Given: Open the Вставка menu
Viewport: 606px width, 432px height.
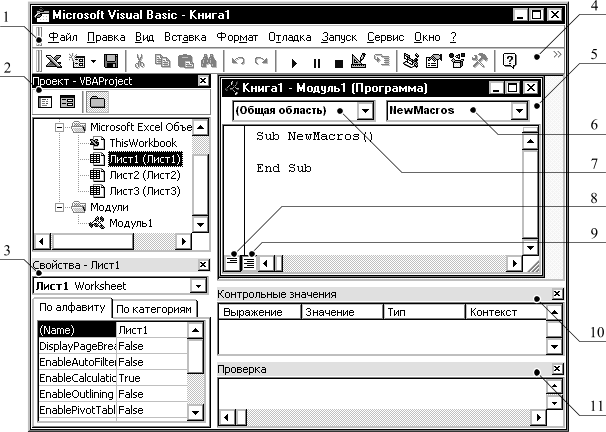Looking at the screenshot, I should (x=185, y=37).
